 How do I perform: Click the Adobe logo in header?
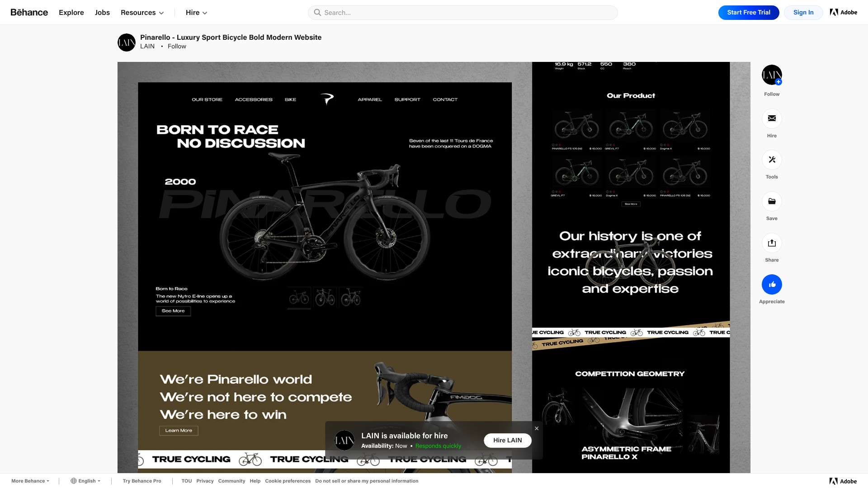pos(843,13)
